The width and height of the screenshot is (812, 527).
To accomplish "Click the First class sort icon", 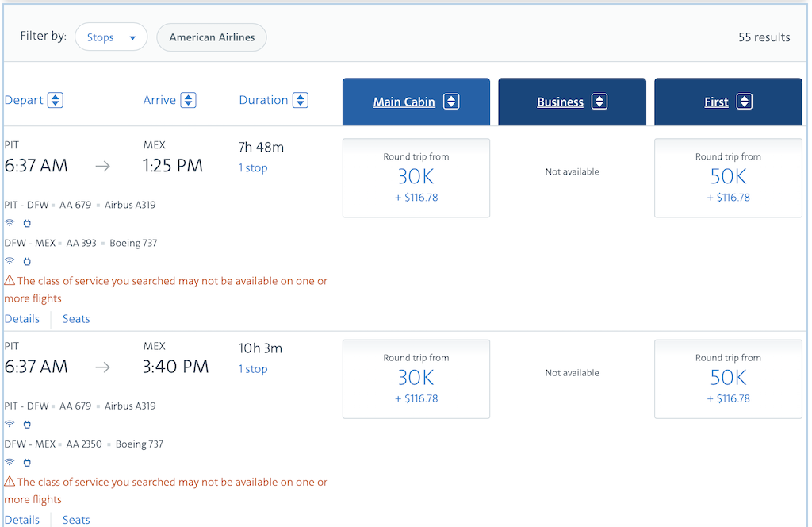I will [745, 102].
